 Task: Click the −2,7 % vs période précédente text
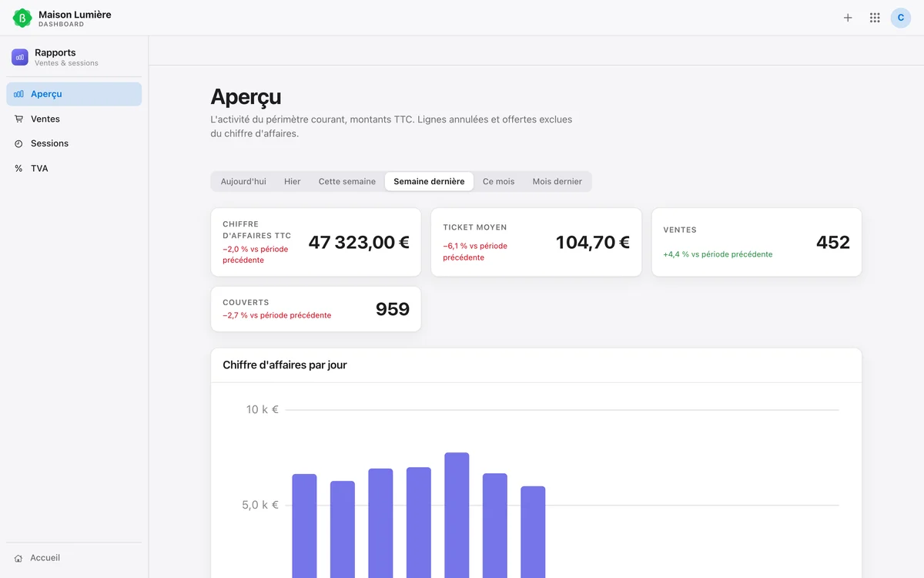(x=277, y=315)
